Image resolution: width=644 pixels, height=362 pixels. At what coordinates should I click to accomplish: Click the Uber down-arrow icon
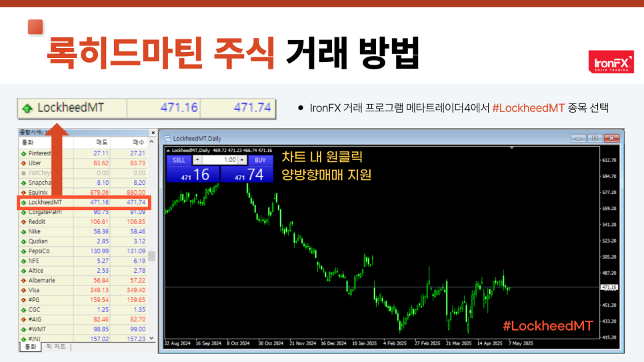tap(23, 163)
